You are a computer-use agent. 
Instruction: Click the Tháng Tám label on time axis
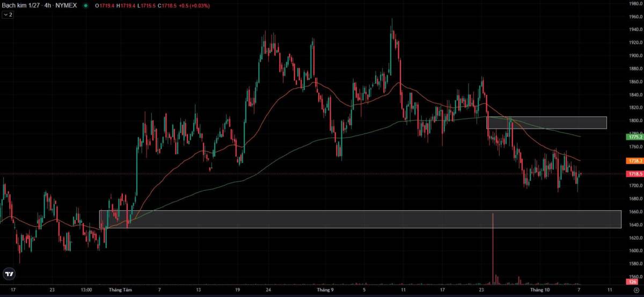[x=119, y=290]
